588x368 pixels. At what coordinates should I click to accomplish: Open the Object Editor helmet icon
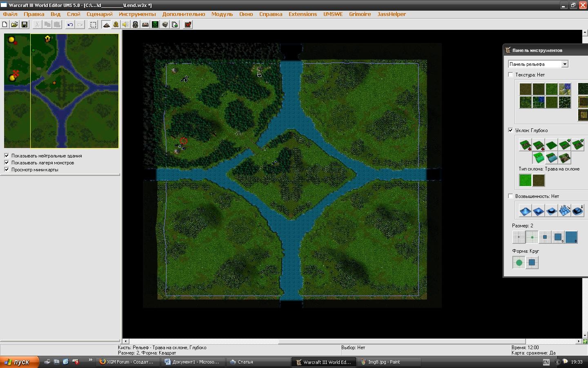[136, 25]
